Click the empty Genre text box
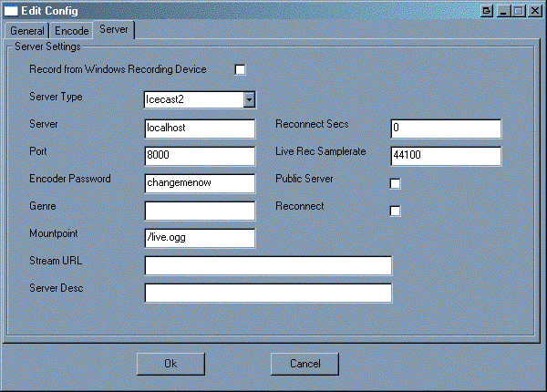Screen dimensions: 547x392 coord(200,211)
